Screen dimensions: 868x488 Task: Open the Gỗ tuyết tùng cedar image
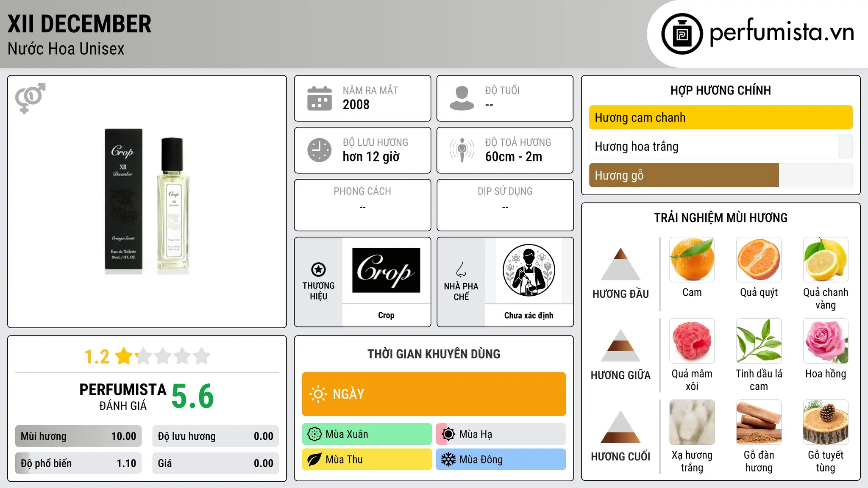(x=826, y=422)
